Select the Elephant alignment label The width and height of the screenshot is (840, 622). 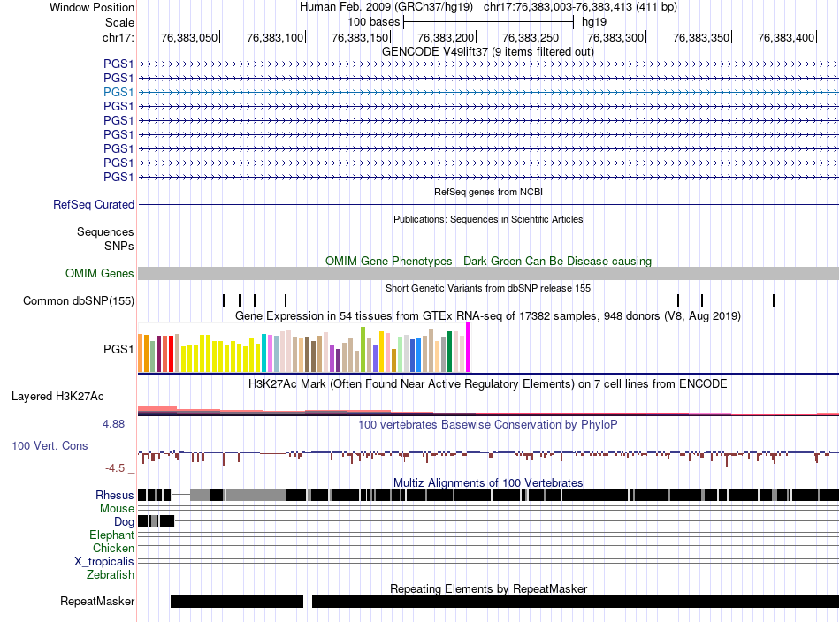tap(111, 535)
